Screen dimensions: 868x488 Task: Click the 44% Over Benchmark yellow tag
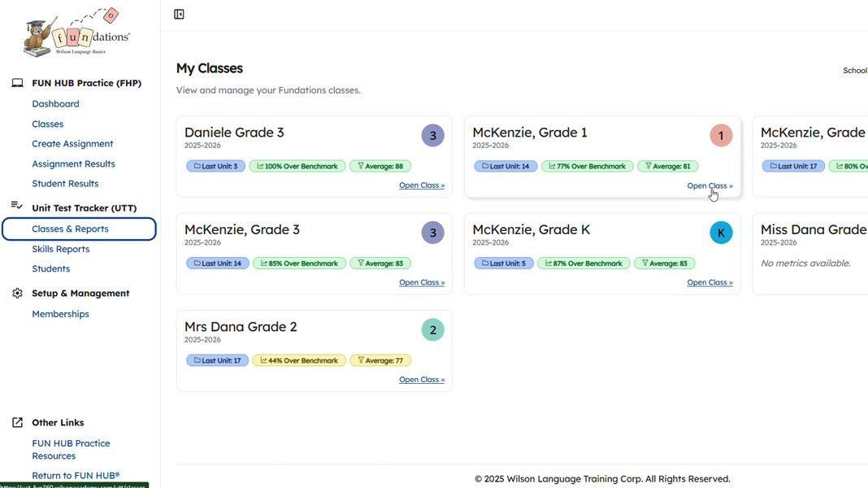click(298, 360)
